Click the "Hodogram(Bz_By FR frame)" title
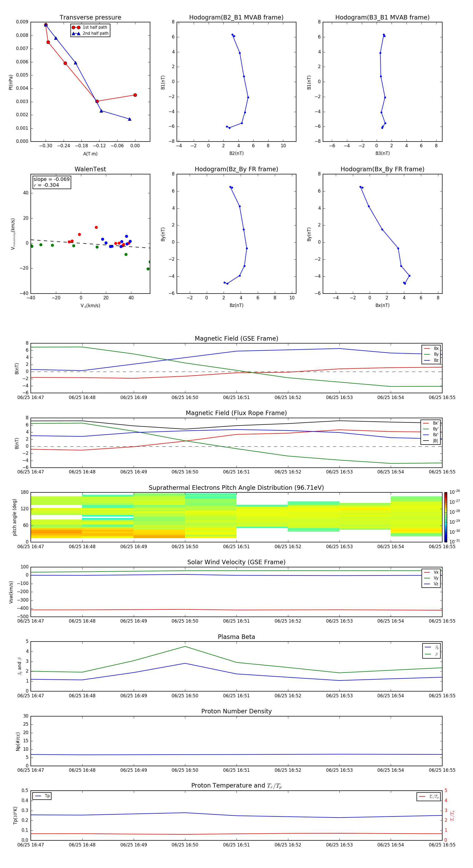This screenshot has width=473, height=868. (236, 169)
